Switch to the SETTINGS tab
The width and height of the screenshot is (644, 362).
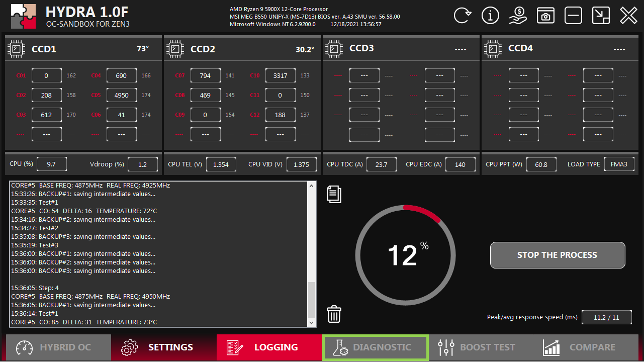pos(164,347)
